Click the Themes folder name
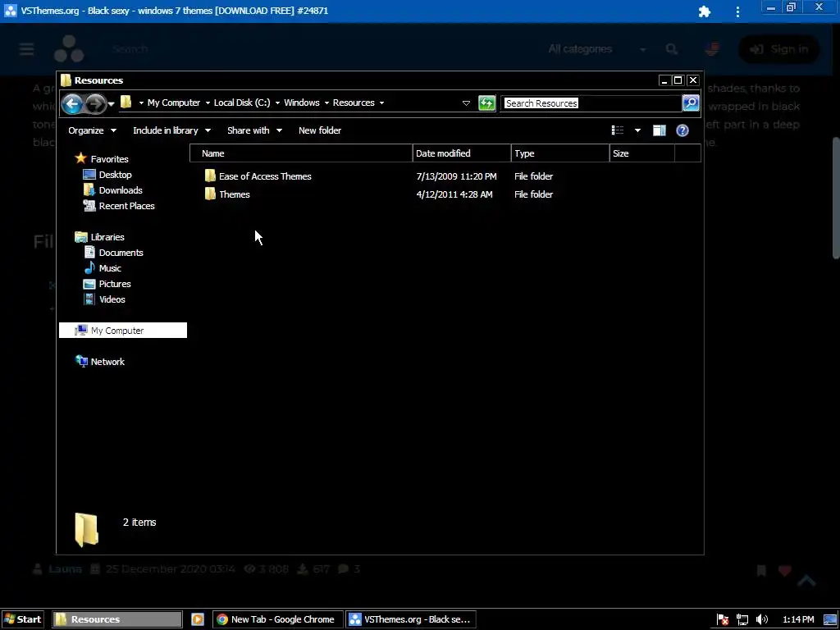 pyautogui.click(x=235, y=194)
